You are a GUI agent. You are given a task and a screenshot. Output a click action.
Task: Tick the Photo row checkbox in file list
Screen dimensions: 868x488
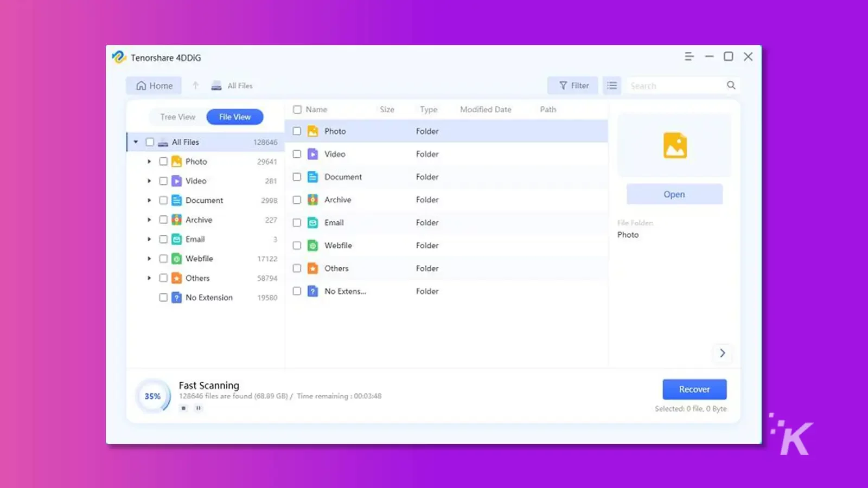297,131
